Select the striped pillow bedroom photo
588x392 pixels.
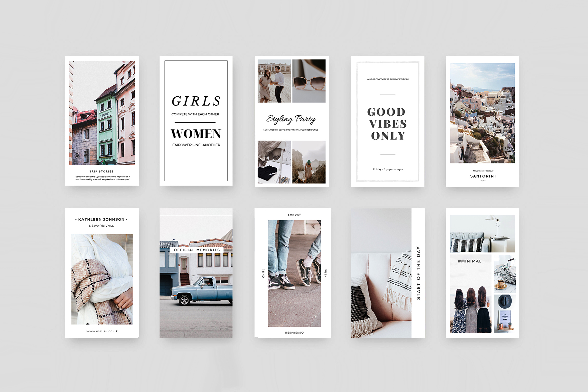tap(482, 234)
